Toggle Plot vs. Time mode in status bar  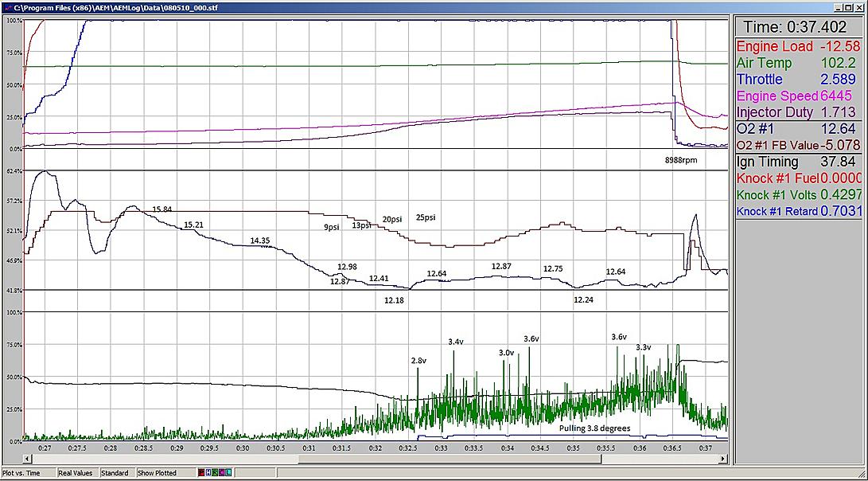pyautogui.click(x=29, y=473)
